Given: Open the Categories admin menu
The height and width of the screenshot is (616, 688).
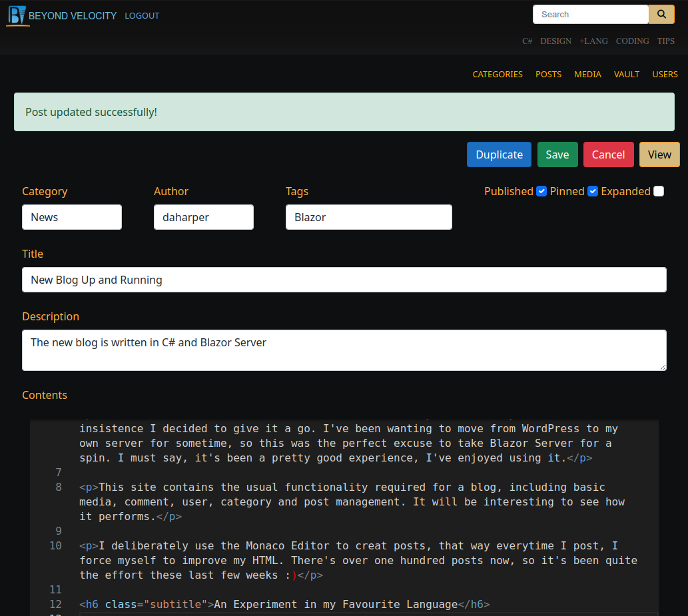Looking at the screenshot, I should (498, 74).
